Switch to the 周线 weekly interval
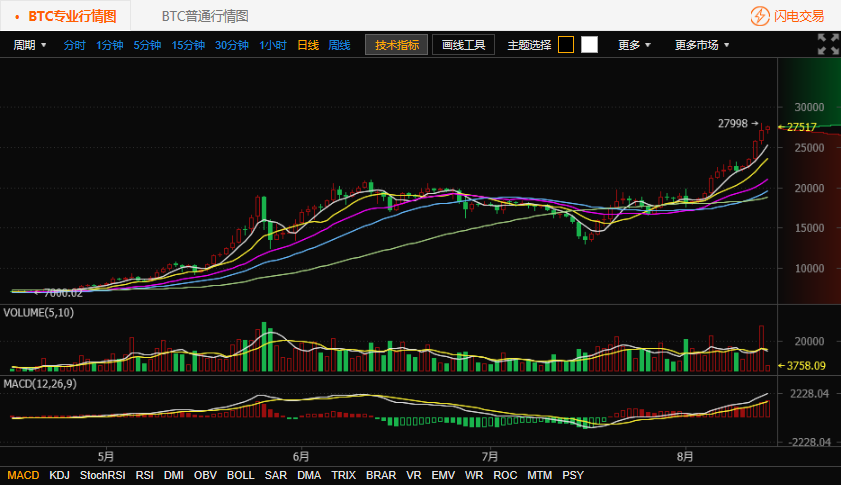The width and height of the screenshot is (841, 486). [x=340, y=45]
